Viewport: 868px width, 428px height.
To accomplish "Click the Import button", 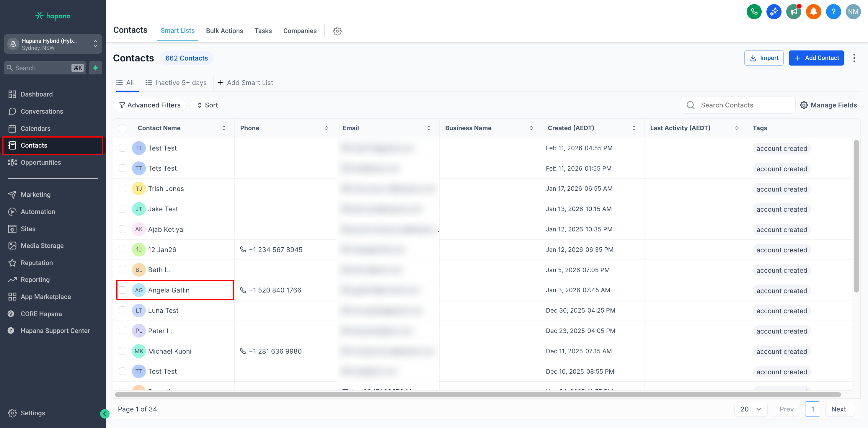I will pos(763,58).
